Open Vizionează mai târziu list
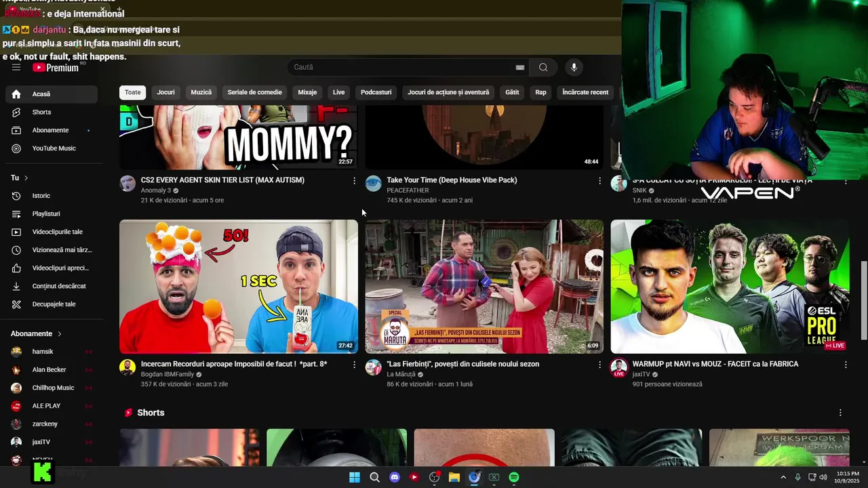 pos(52,250)
